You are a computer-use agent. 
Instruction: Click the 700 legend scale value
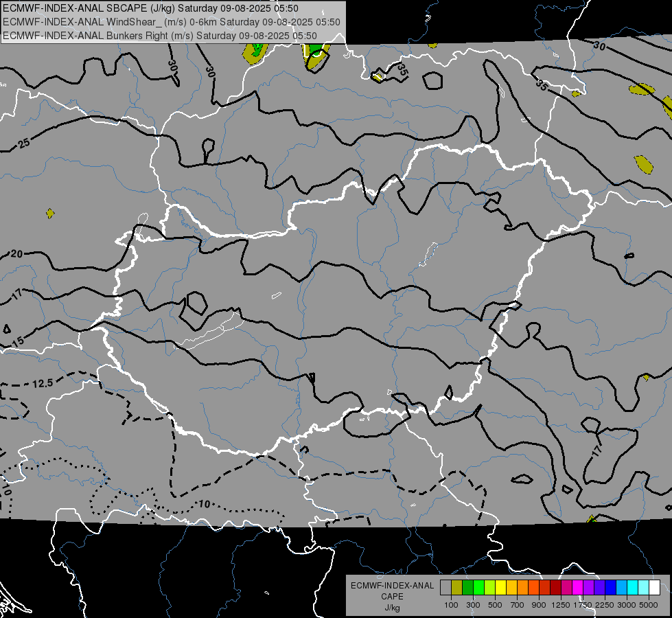[518, 605]
